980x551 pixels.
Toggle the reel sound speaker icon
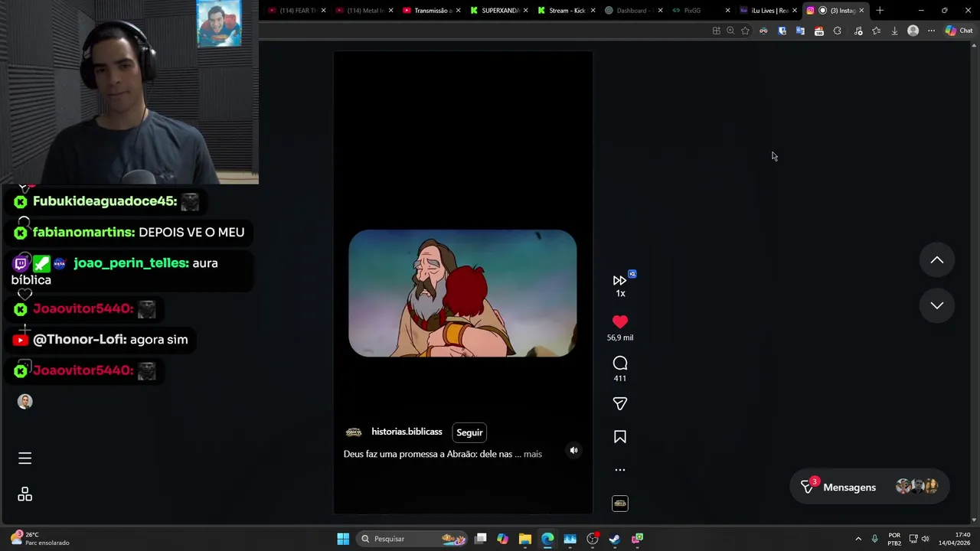573,451
